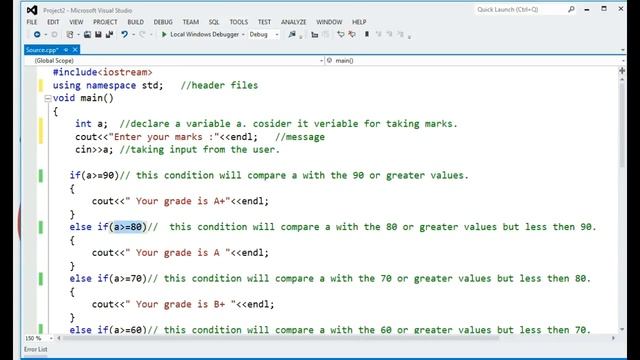Open the HELP menu
This screenshot has height=360, width=640.
tap(359, 22)
